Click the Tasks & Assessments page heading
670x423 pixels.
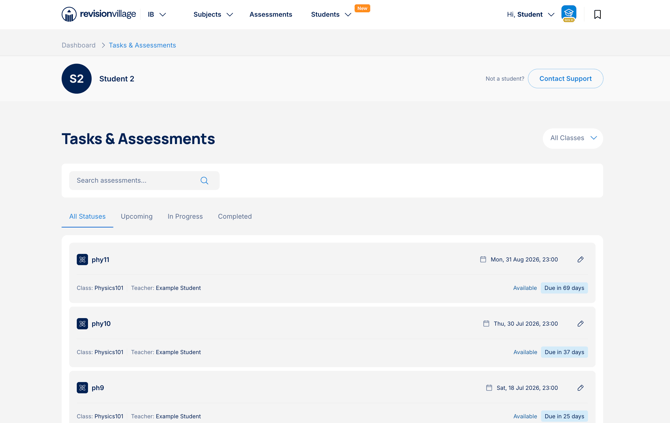(x=138, y=139)
